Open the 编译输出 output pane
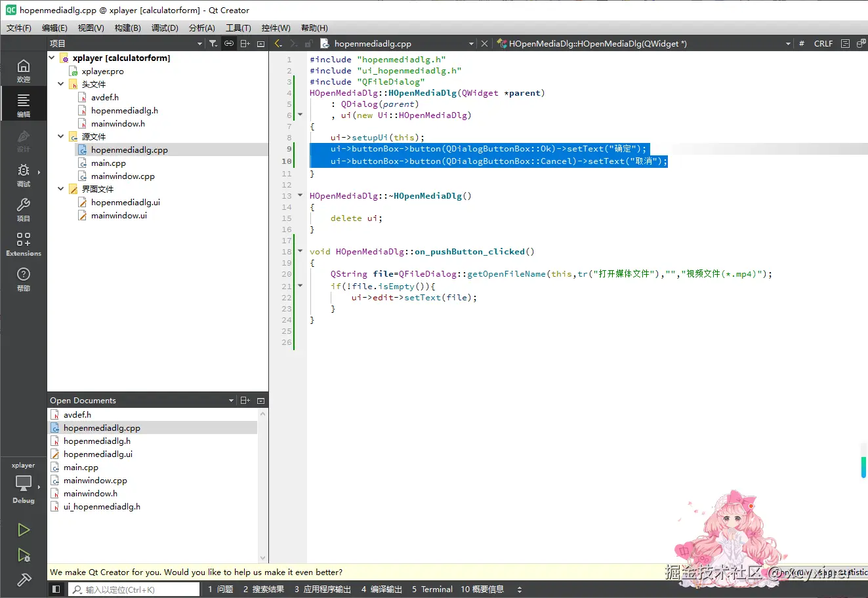 coord(382,589)
